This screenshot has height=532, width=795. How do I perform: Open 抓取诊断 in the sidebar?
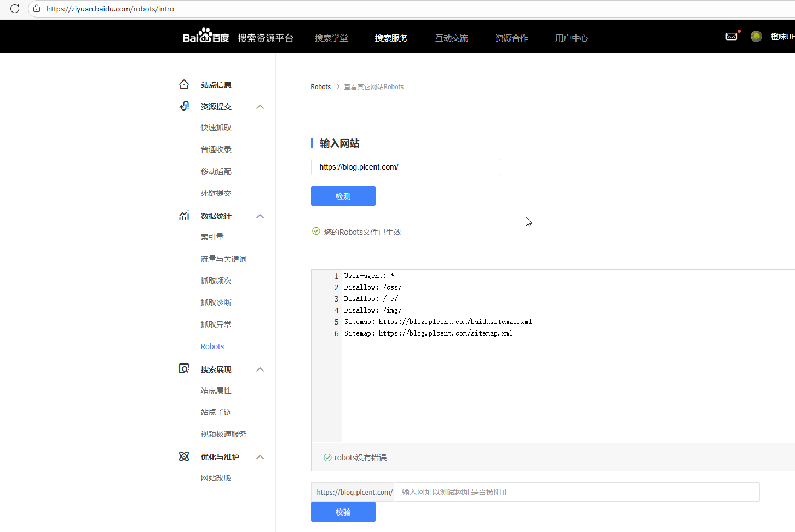[216, 303]
